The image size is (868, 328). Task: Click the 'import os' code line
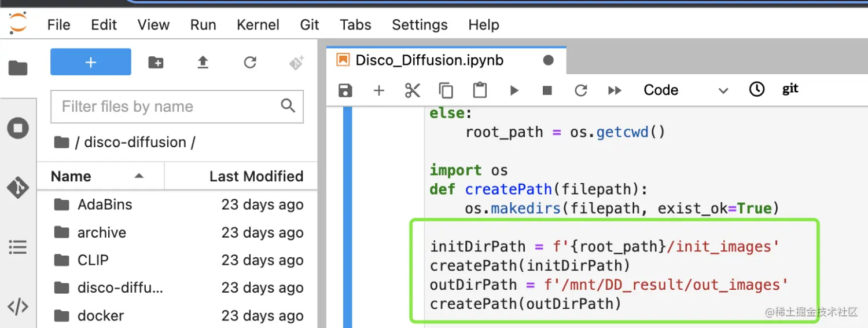[469, 170]
